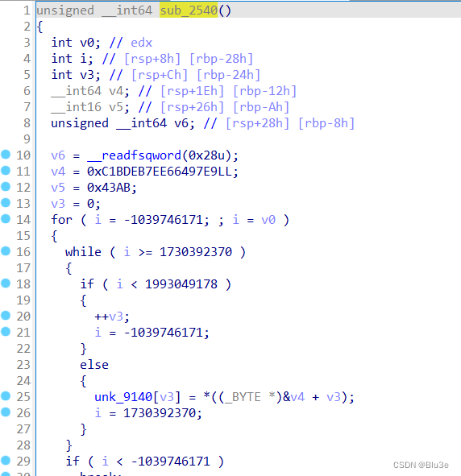Image resolution: width=461 pixels, height=476 pixels.
Task: Click the __readfsqword function call
Action: click(134, 155)
